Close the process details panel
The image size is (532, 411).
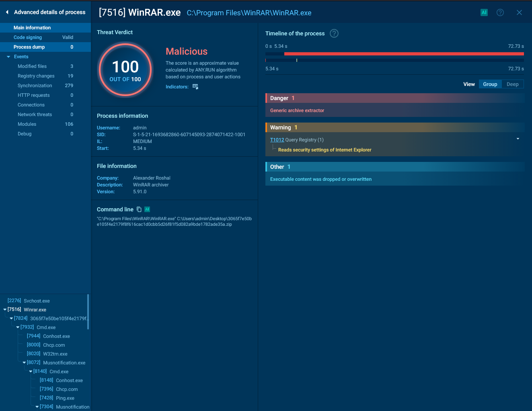pyautogui.click(x=519, y=12)
